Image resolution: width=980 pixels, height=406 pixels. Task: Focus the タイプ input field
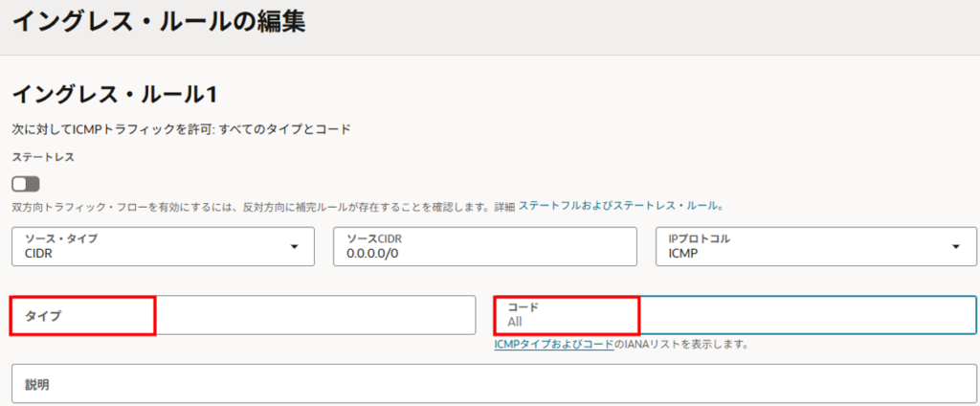click(x=243, y=315)
